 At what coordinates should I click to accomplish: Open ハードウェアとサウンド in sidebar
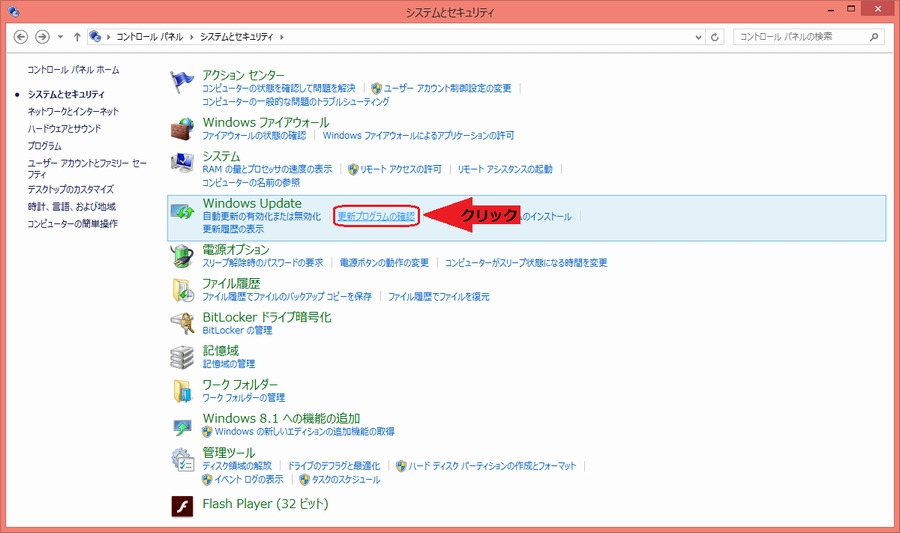click(64, 129)
